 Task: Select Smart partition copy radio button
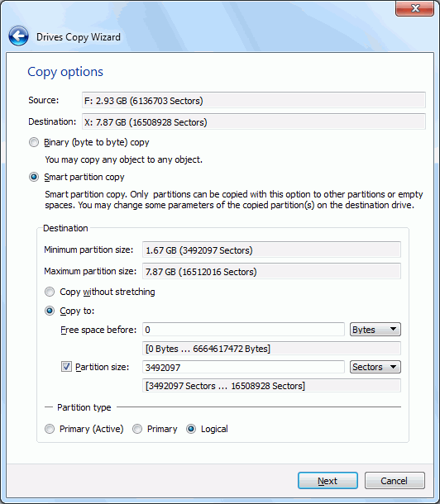[x=34, y=177]
